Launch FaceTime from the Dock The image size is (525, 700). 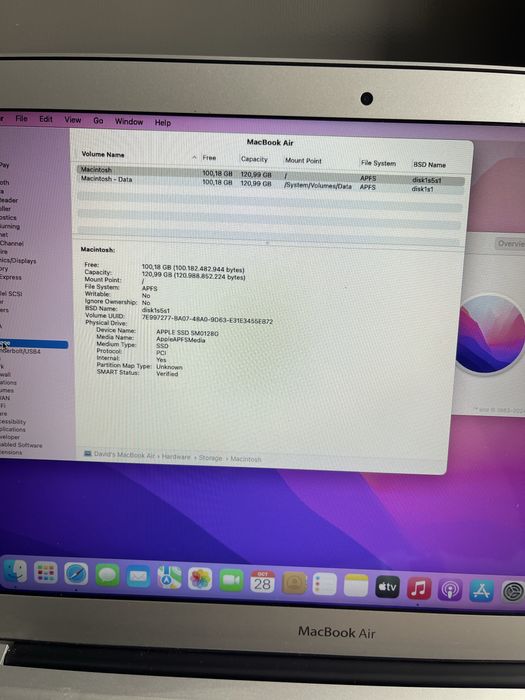click(x=231, y=580)
